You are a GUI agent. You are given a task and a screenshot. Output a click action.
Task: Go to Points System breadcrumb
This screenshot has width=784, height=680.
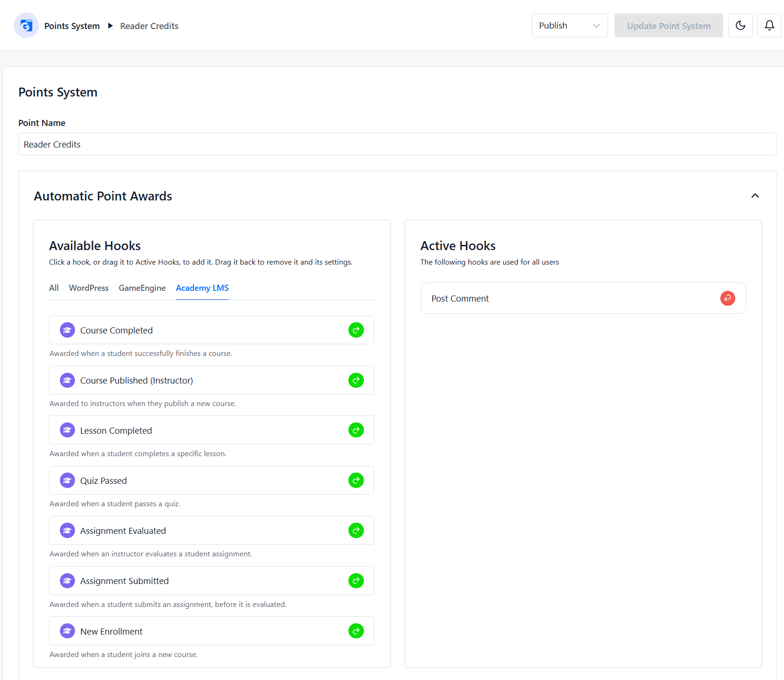[72, 26]
